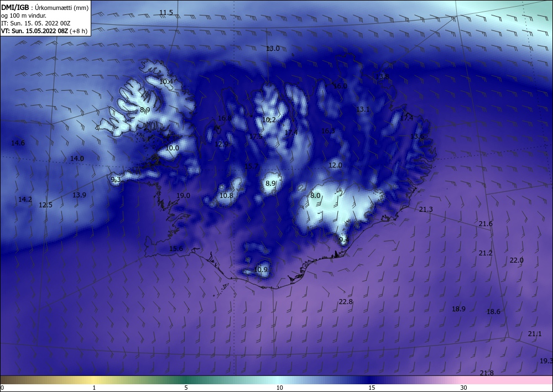Viewport: 553px width, 392px height.
Task: Click the 21.3 map value
Action: [x=426, y=210]
